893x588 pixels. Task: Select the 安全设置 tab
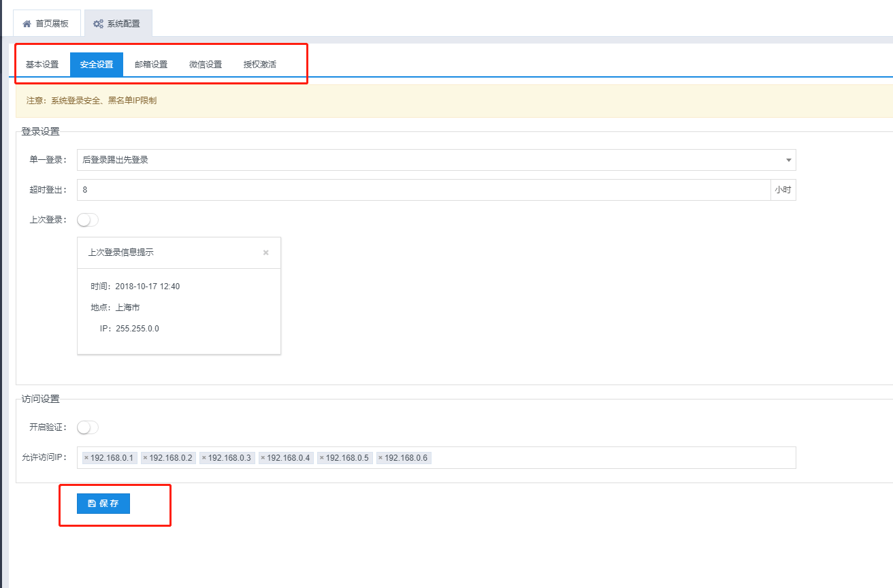coord(97,65)
